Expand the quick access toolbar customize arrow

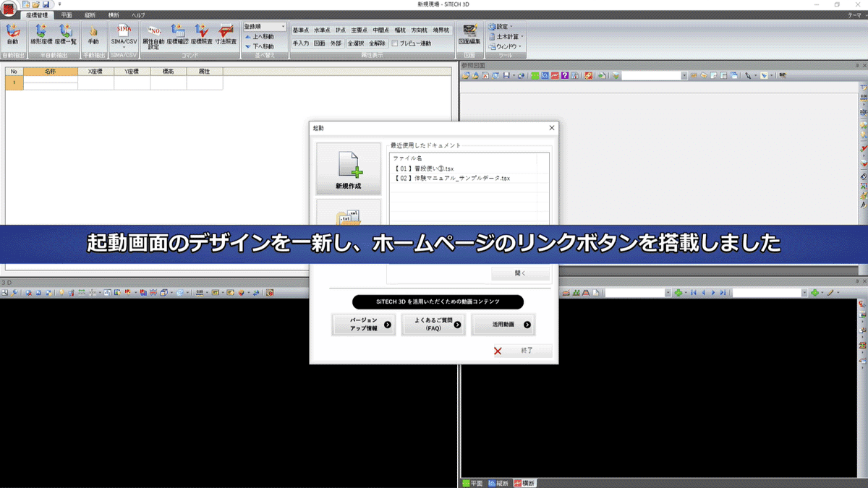click(x=59, y=4)
